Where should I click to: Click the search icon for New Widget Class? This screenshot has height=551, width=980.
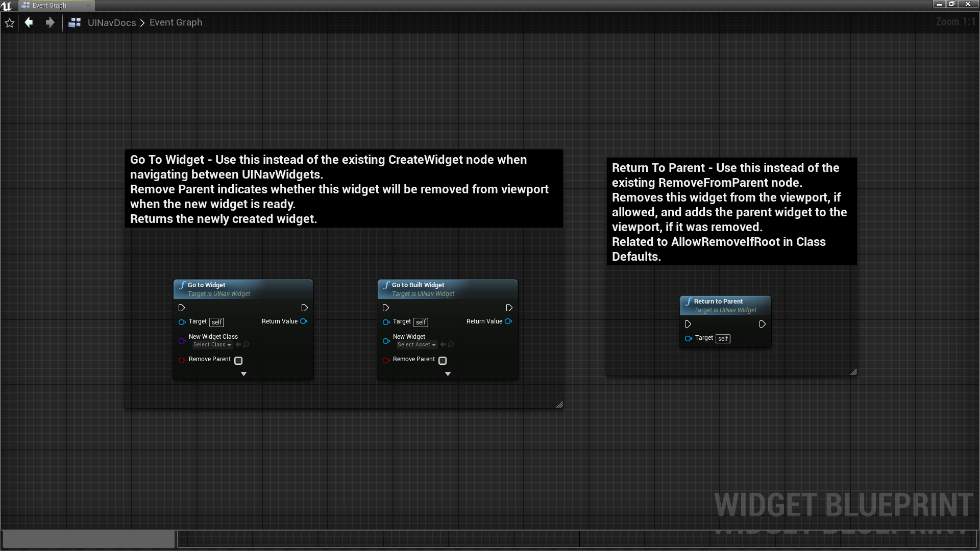[x=247, y=345]
